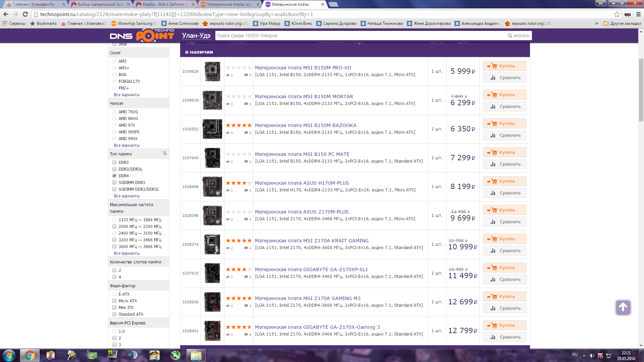
Task: Click the scroll-to-top arrow button
Action: (x=623, y=307)
